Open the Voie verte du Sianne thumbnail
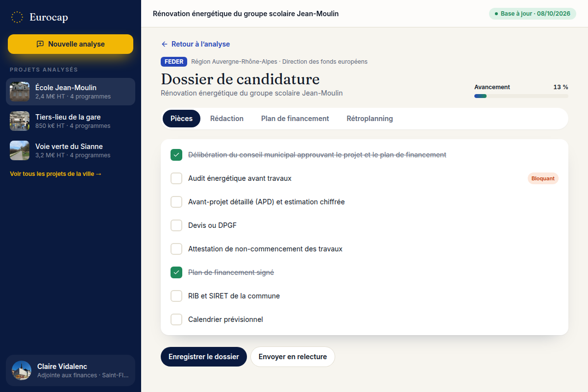The width and height of the screenshot is (588, 392). pyautogui.click(x=20, y=150)
